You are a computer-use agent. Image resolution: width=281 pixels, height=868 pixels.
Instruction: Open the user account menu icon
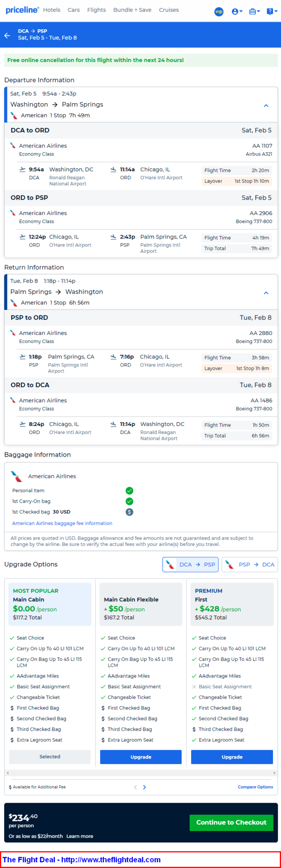(x=237, y=12)
